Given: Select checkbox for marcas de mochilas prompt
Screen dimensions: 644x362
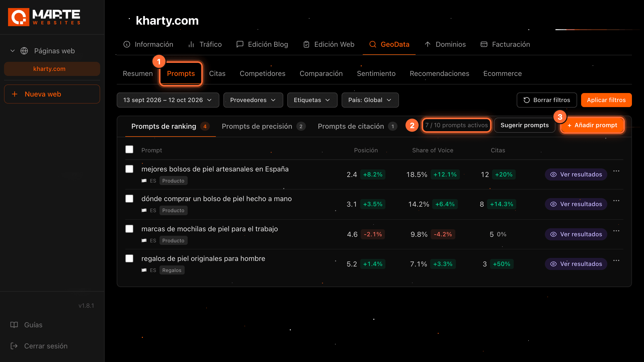Looking at the screenshot, I should point(129,229).
